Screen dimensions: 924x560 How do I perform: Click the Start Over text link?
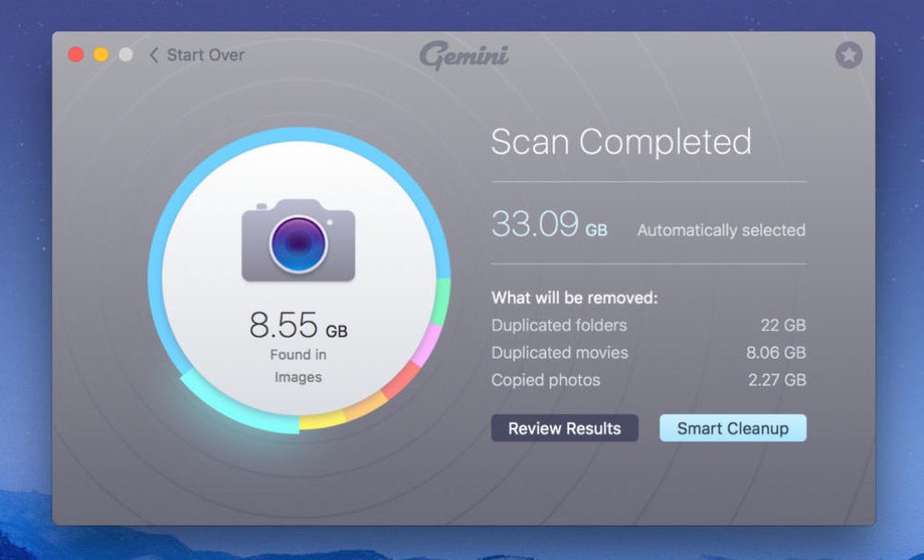[x=205, y=55]
